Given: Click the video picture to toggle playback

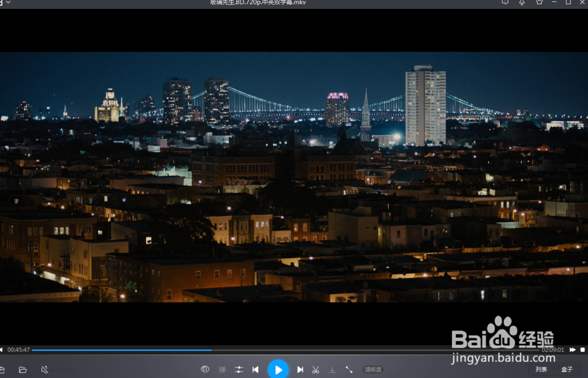Looking at the screenshot, I should click(x=294, y=176).
